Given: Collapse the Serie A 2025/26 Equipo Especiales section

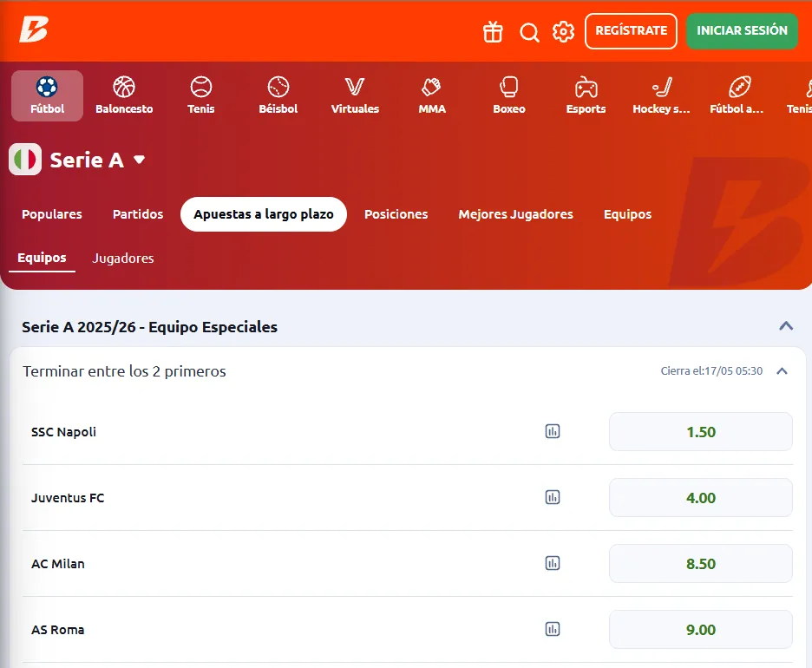Looking at the screenshot, I should tap(786, 326).
